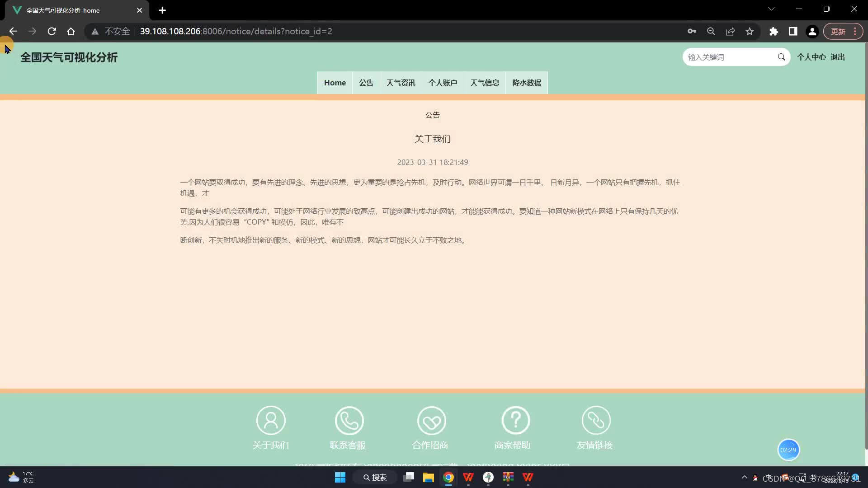Click the share page icon
The width and height of the screenshot is (868, 488).
coord(731,31)
